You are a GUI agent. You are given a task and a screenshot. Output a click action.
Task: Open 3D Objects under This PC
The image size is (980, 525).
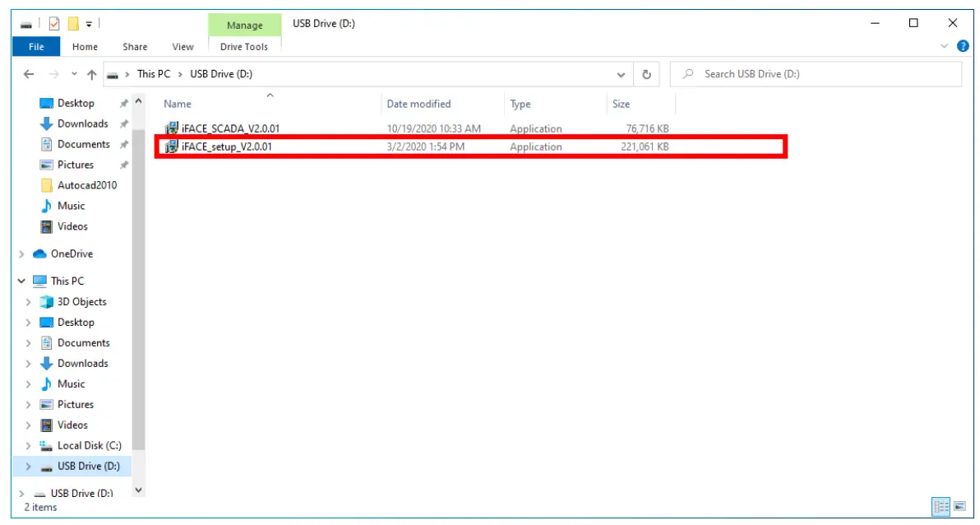(82, 302)
